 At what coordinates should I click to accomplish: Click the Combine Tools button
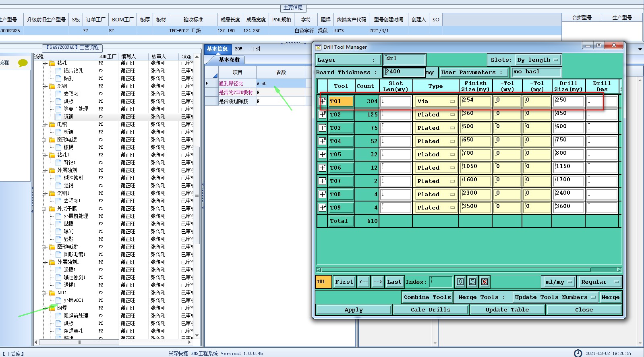[427, 297]
